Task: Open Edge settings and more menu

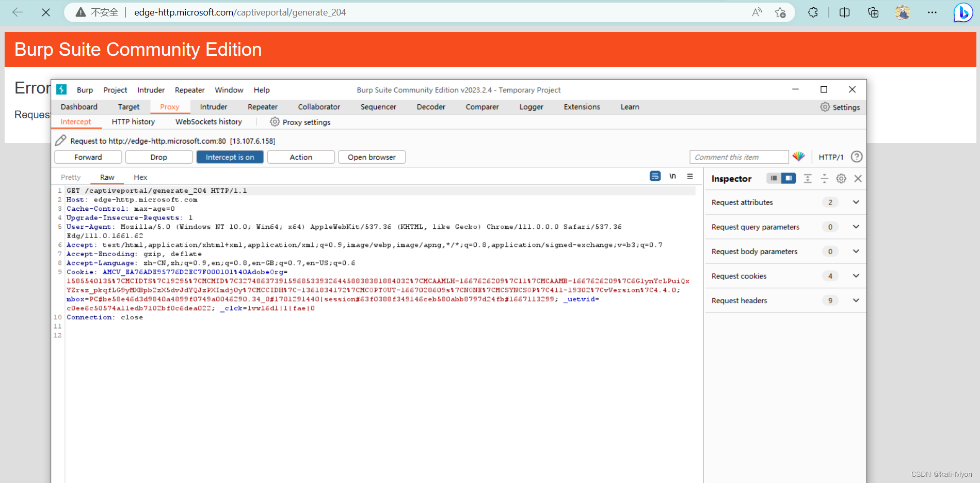Action: (932, 12)
